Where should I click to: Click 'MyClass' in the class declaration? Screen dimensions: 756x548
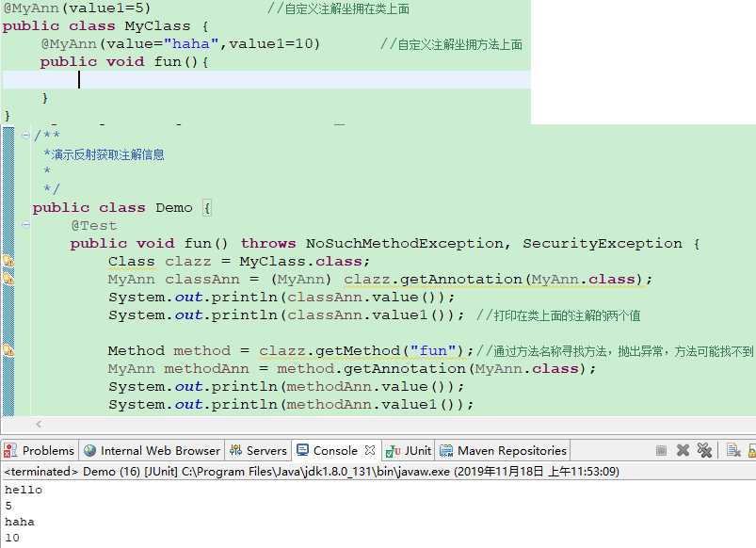click(x=157, y=26)
